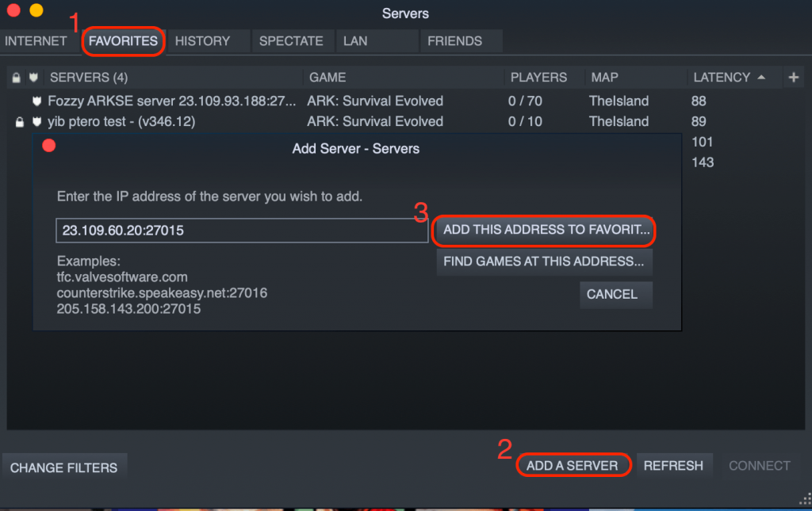This screenshot has height=511, width=812.
Task: View the FRIENDS tab
Action: (x=460, y=40)
